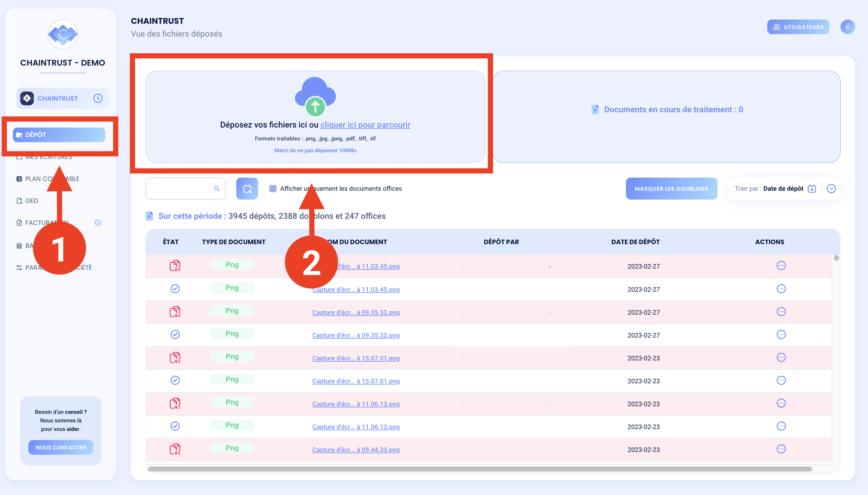Viewport: 868px width, 495px height.
Task: Open company settings via the sliders icon
Action: (x=19, y=268)
